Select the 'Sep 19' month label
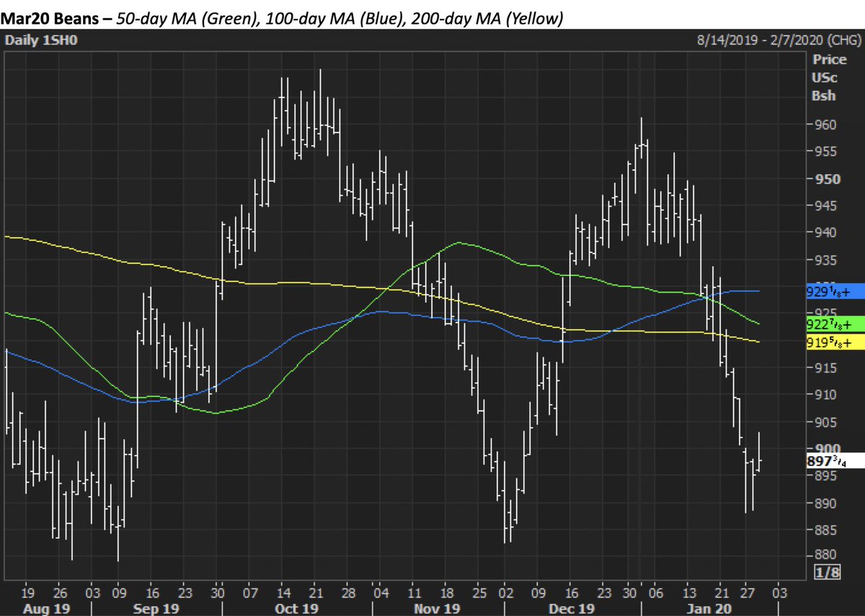865x616 pixels. pos(155,609)
